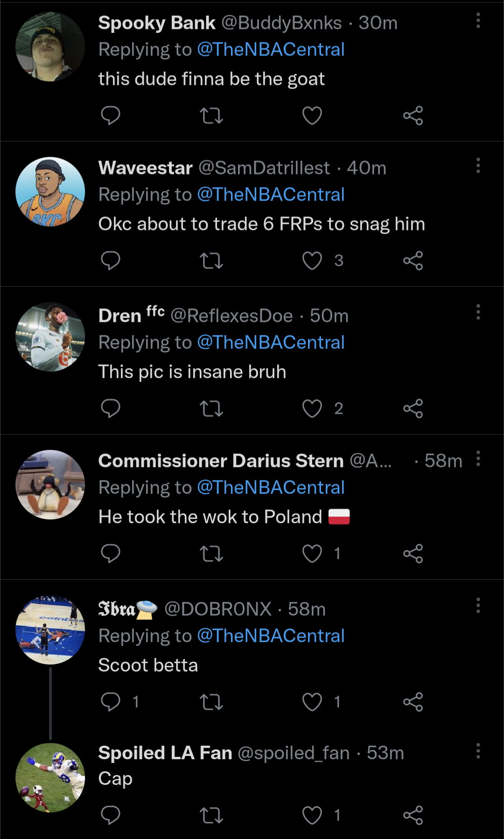
Task: View Spoiled LA Fan's avatar
Action: click(x=50, y=777)
